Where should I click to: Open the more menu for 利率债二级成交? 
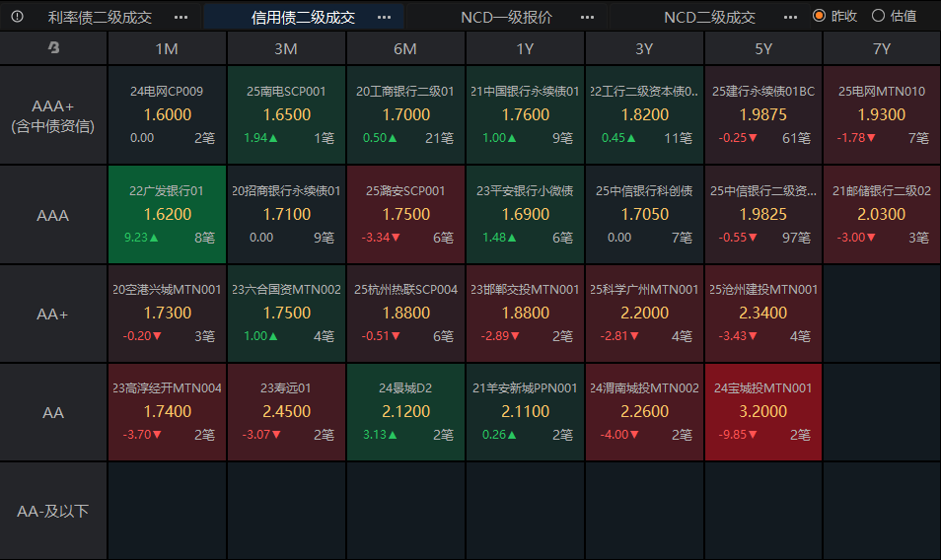coord(181,18)
